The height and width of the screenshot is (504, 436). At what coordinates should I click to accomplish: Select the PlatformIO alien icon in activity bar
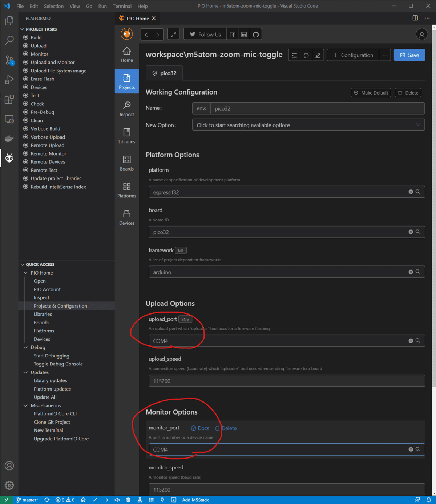9,158
